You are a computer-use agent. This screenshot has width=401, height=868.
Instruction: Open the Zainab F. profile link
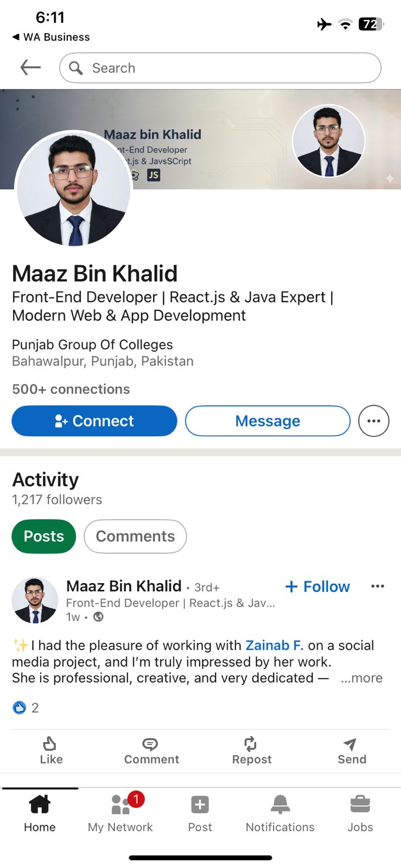point(274,646)
